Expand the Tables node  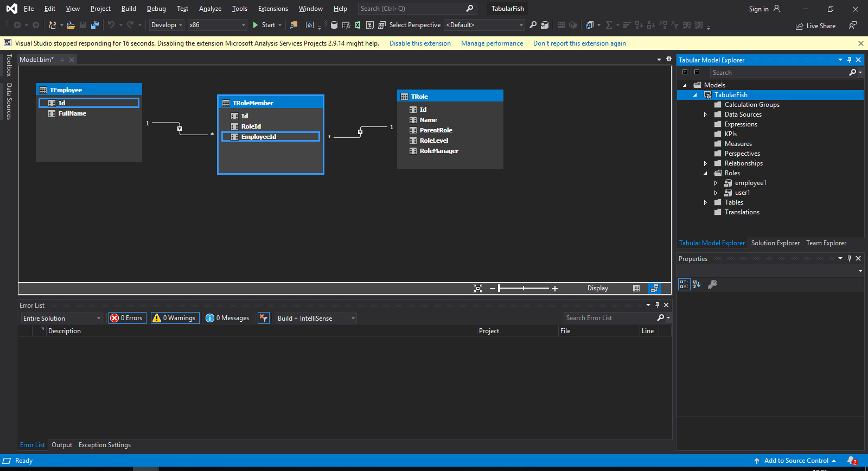[x=705, y=202]
